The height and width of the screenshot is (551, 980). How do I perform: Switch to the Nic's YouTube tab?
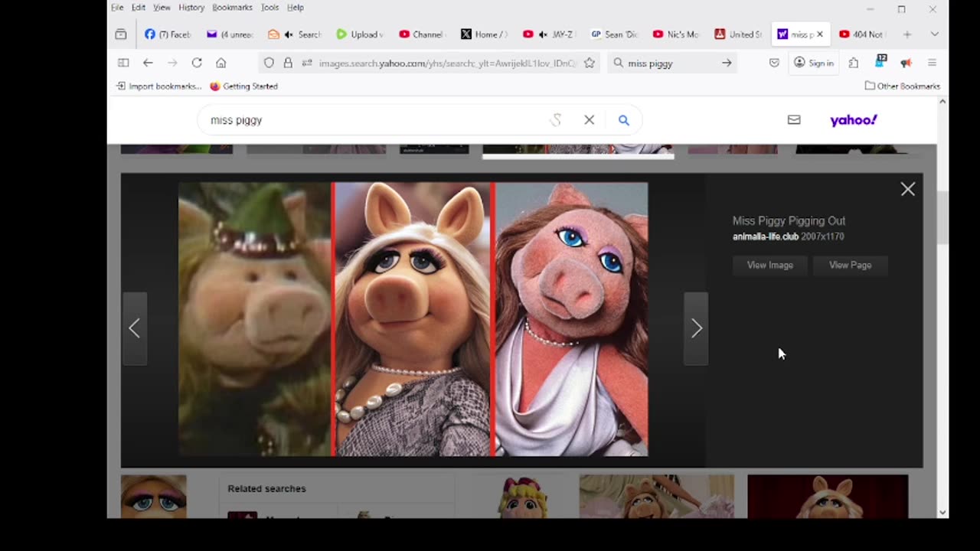676,34
